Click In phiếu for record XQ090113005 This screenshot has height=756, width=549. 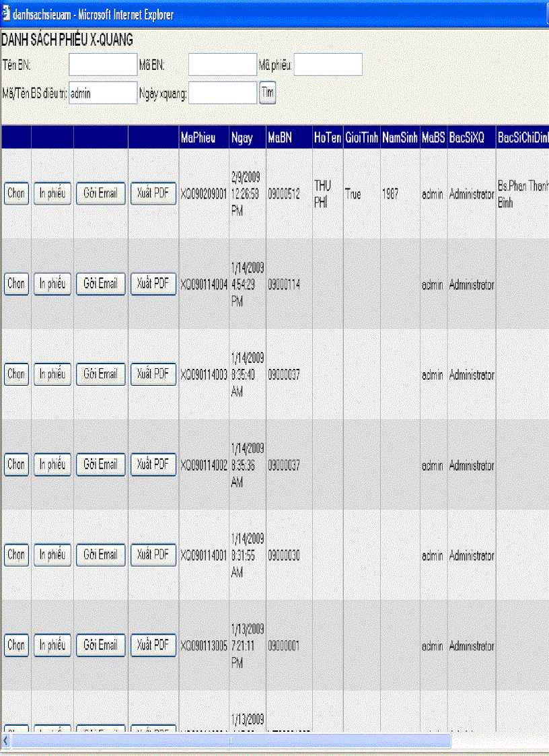tap(52, 646)
